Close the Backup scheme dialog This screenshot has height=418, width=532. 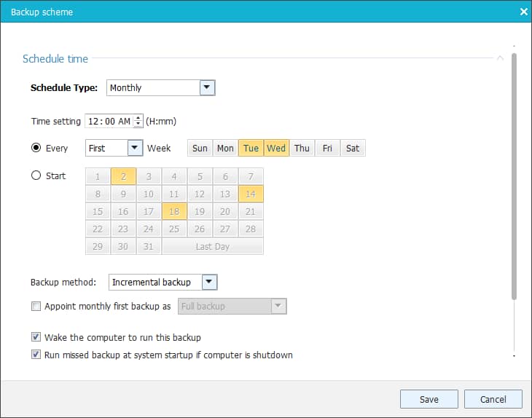(x=523, y=12)
